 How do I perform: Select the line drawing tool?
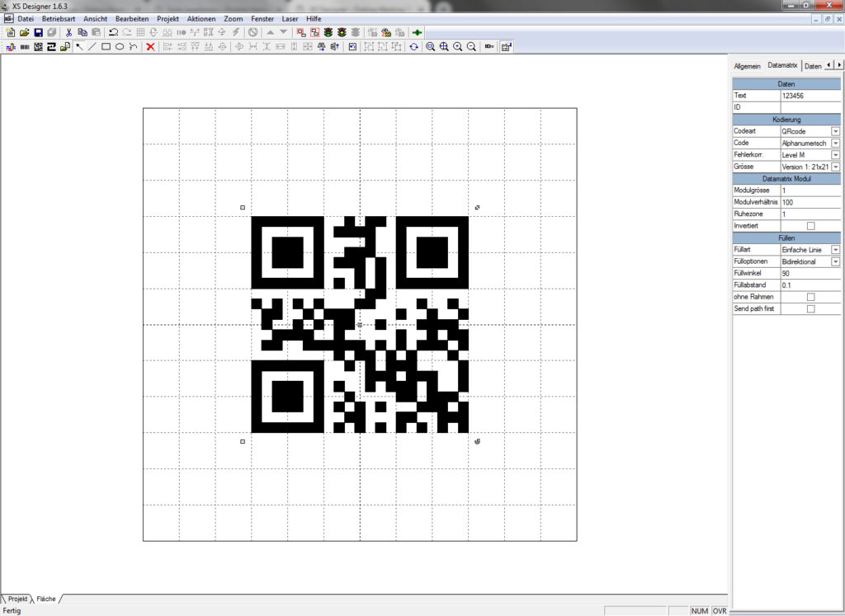coord(92,47)
